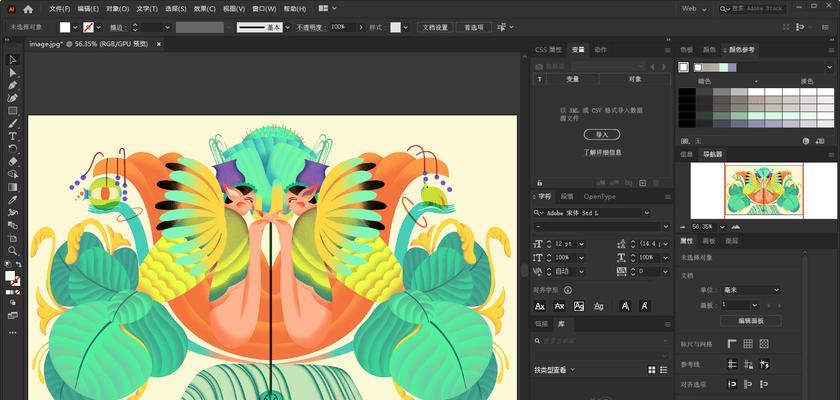This screenshot has width=840, height=400.
Task: Switch library to grid view icon
Action: coord(652,369)
